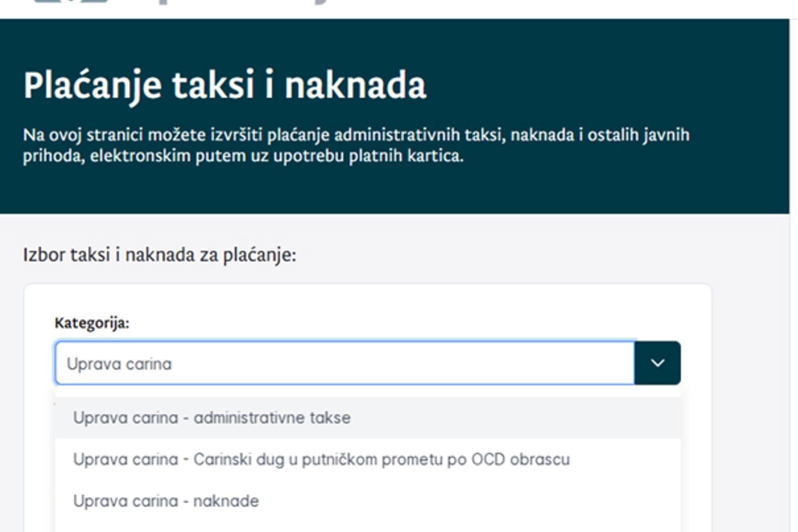Click the Izbor taksi i naknada za plaćanje text
Image resolution: width=798 pixels, height=532 pixels.
160,255
